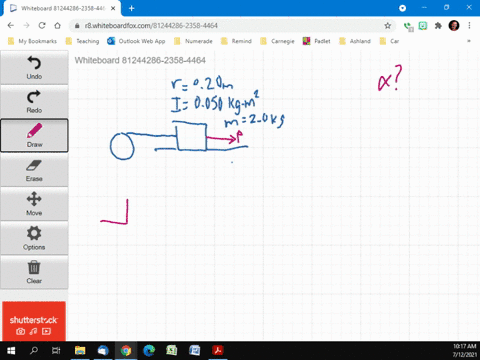
Task: Open Chrome three-dot menu
Action: (469, 25)
